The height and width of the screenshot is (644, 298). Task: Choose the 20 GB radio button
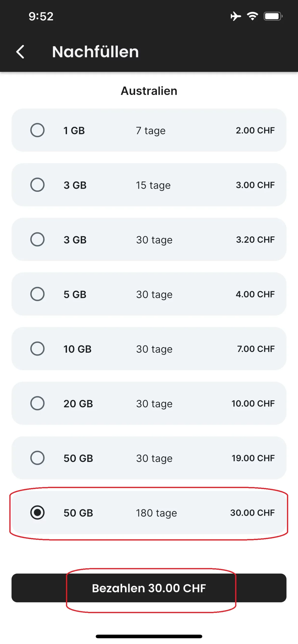click(37, 403)
